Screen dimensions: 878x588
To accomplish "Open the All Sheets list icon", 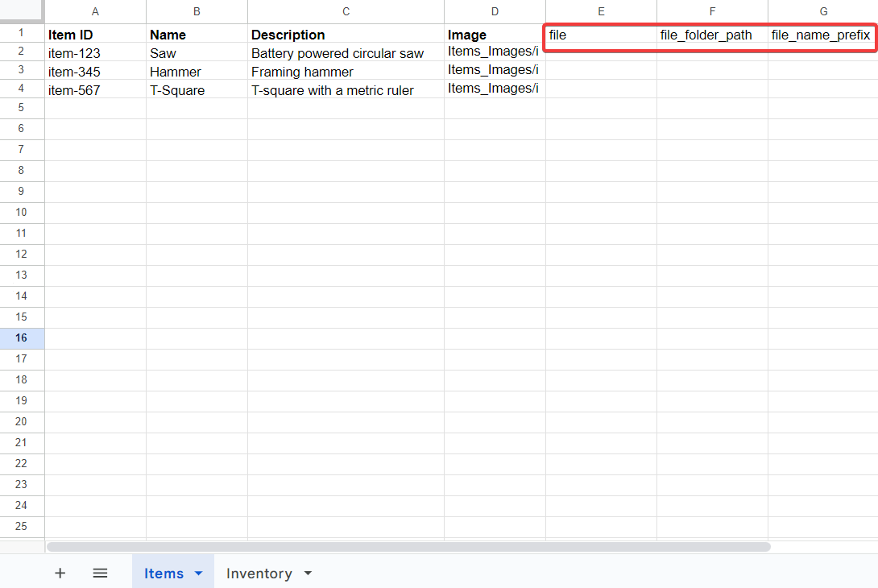I will coord(100,573).
